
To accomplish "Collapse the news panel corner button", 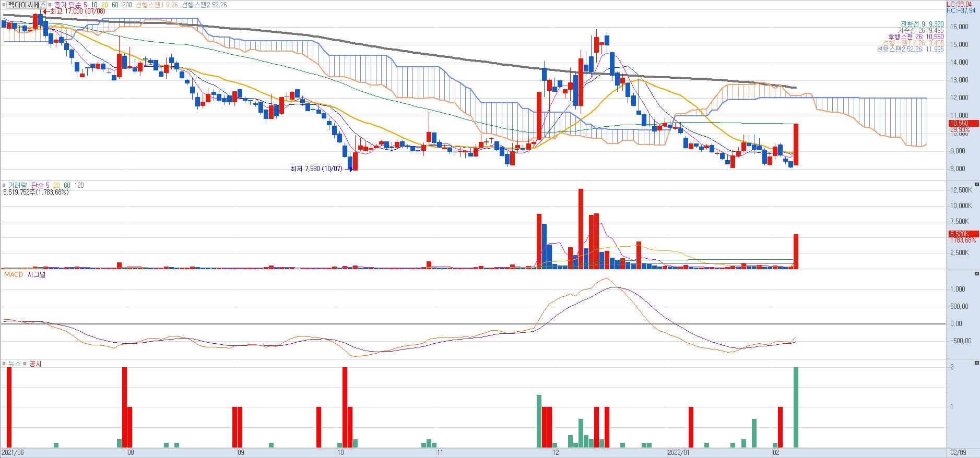I will 976,363.
